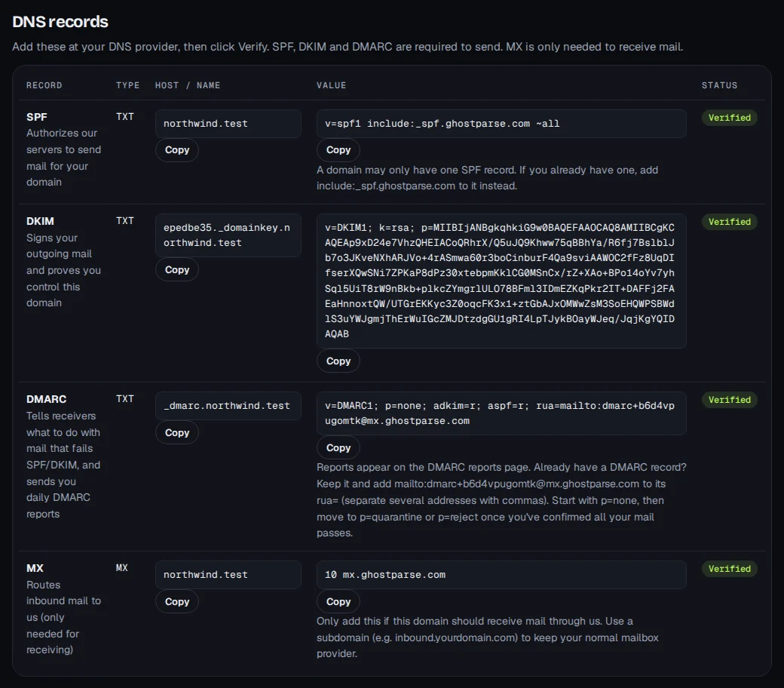Click the VALUE column header

(x=331, y=85)
